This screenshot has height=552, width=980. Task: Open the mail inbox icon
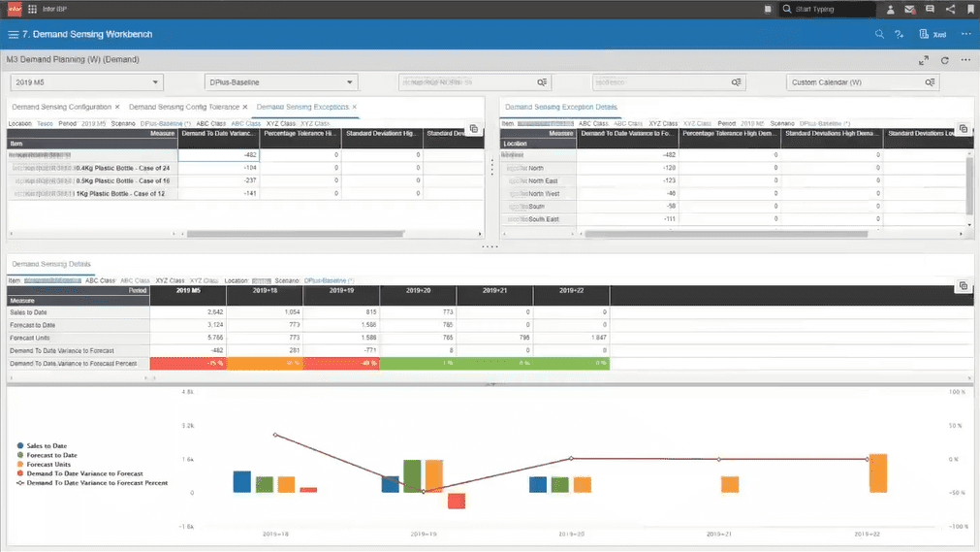[x=910, y=9]
